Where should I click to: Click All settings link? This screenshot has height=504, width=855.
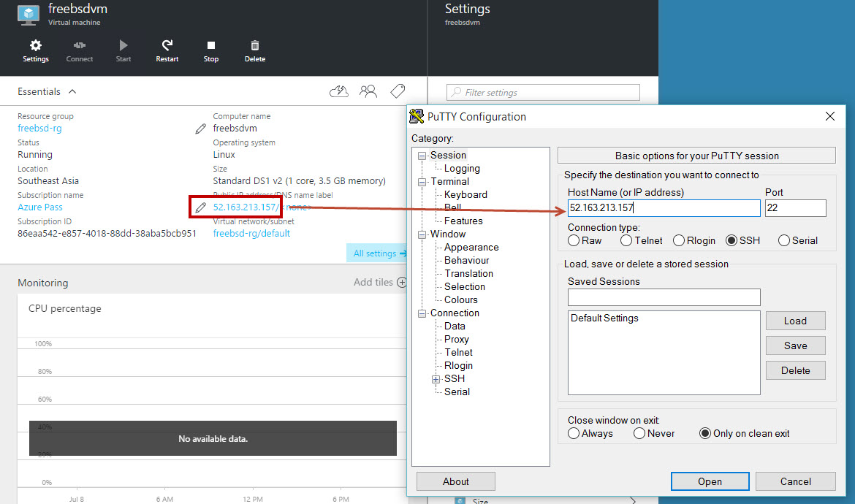pyautogui.click(x=377, y=253)
